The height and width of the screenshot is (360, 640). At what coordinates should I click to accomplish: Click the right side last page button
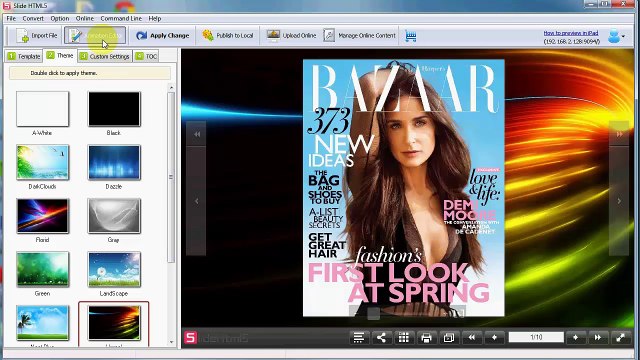pyautogui.click(x=619, y=134)
